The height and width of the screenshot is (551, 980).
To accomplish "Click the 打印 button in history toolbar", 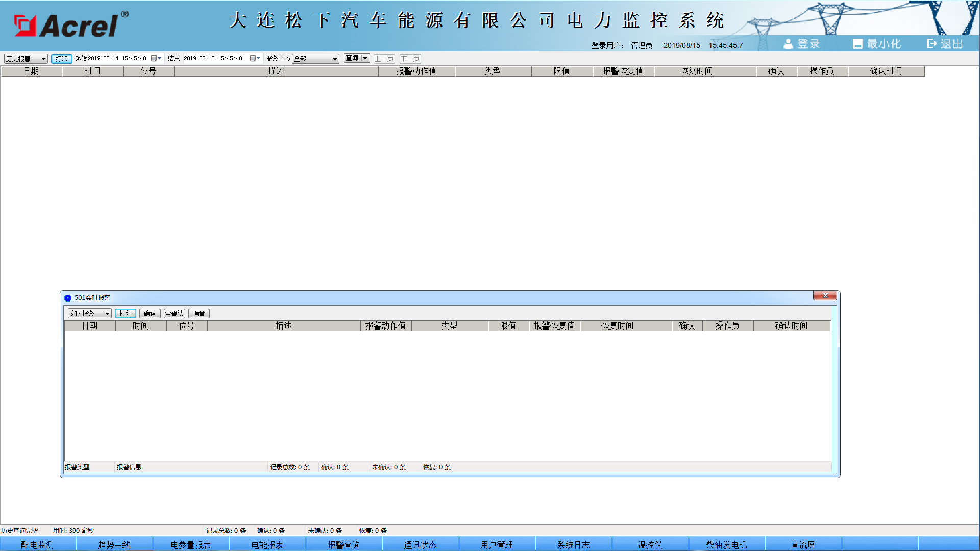I will (61, 59).
